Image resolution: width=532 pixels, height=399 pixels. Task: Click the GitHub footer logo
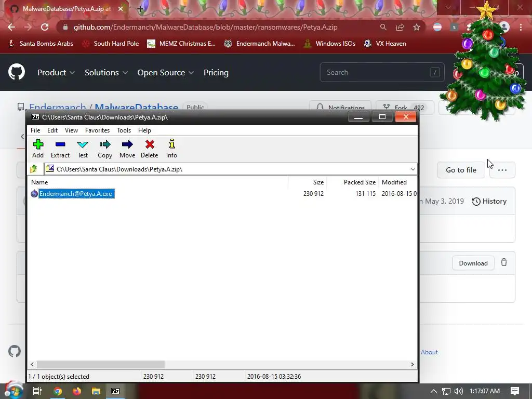[x=15, y=352]
